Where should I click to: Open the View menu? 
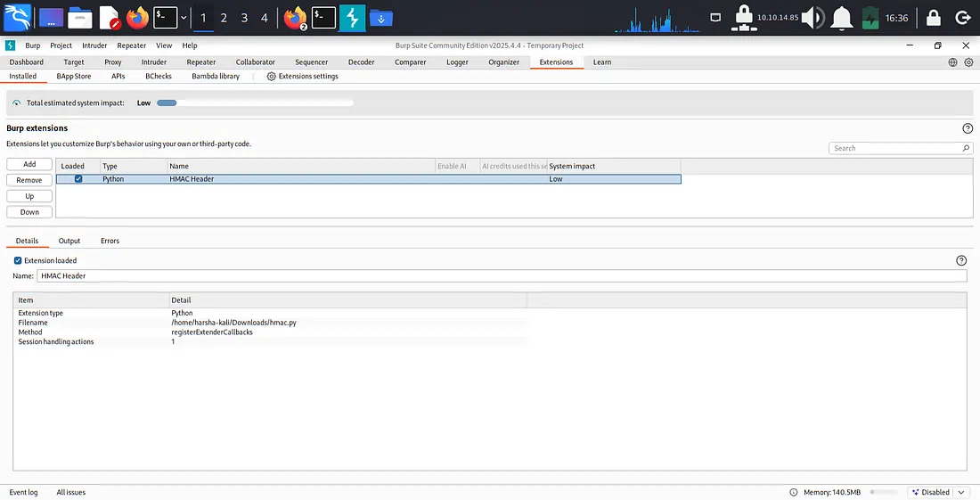pyautogui.click(x=164, y=45)
